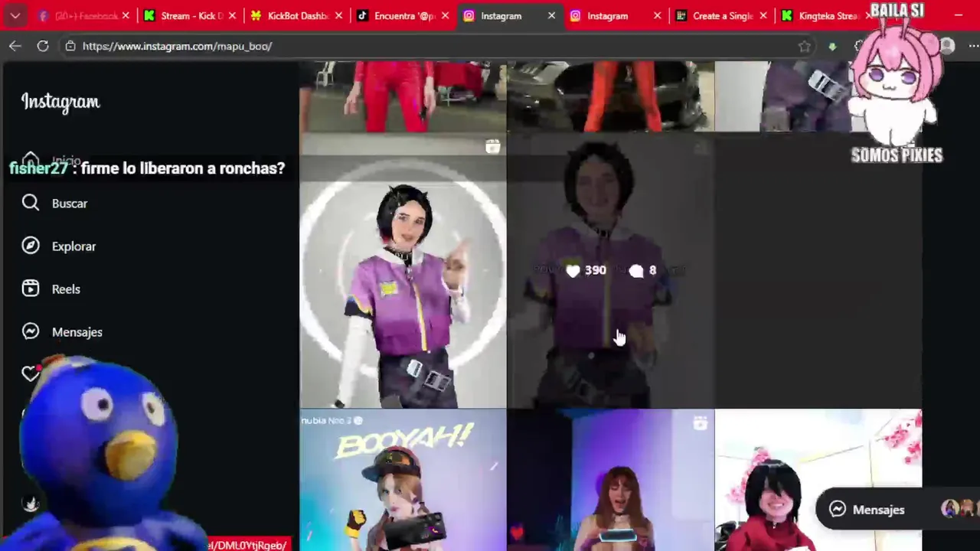Viewport: 980px width, 551px height.
Task: Click the green extension icon in the toolbar
Action: 832,47
